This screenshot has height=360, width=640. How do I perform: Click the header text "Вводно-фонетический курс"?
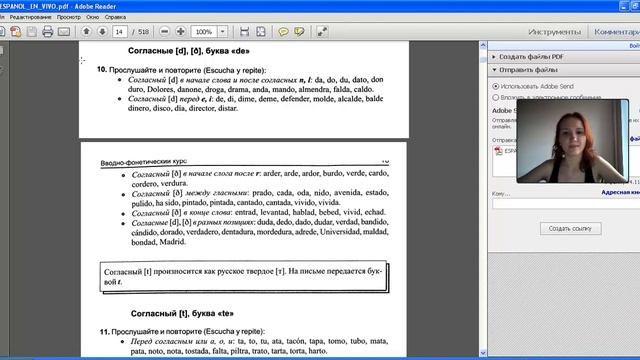[144, 162]
